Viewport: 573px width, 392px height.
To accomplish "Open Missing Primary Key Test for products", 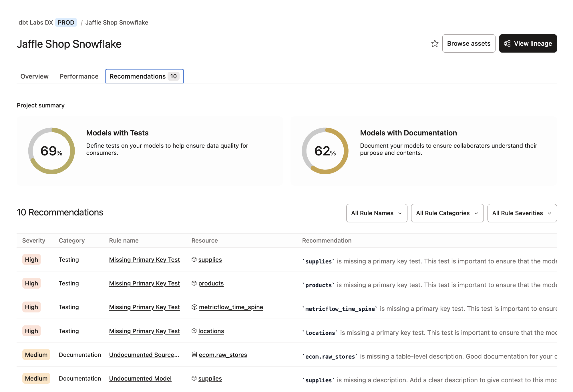I will point(144,283).
